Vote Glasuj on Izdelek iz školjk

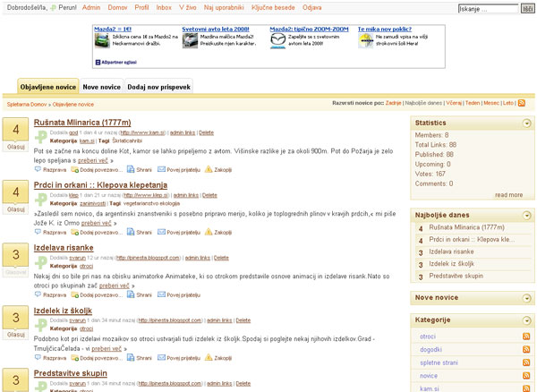pyautogui.click(x=16, y=335)
